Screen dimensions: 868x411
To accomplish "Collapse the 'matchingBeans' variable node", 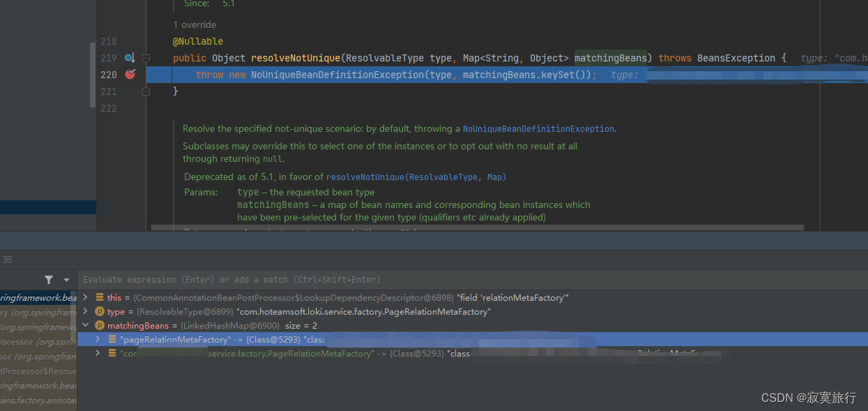I will (x=85, y=325).
